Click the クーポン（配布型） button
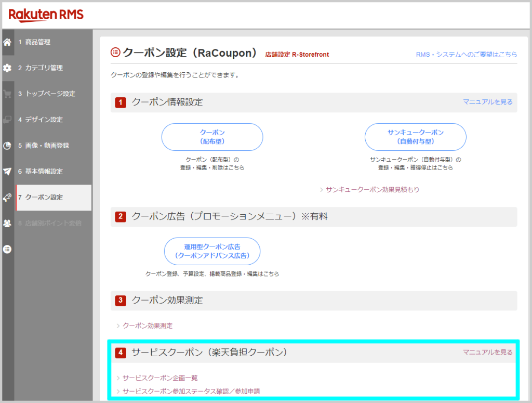The height and width of the screenshot is (403, 532). (211, 137)
